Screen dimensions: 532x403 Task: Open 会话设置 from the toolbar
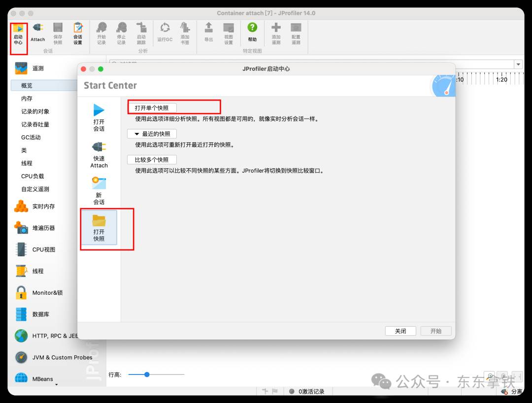click(x=78, y=33)
